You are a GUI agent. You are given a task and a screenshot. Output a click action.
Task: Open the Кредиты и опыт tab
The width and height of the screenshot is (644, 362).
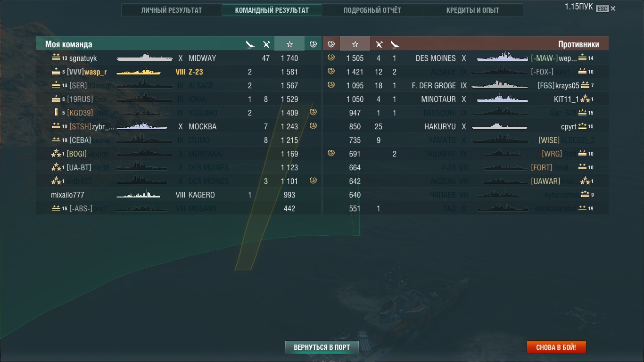[473, 10]
